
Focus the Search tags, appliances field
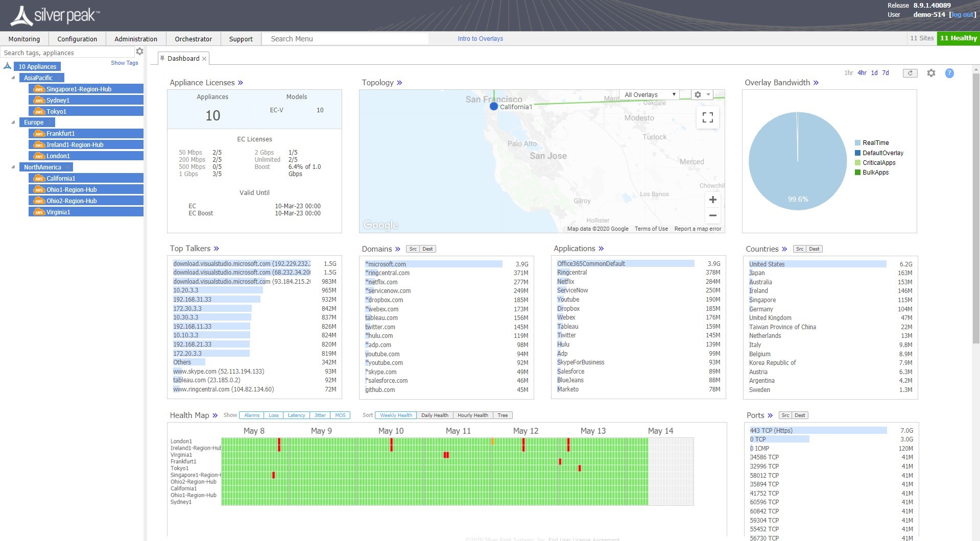(67, 53)
